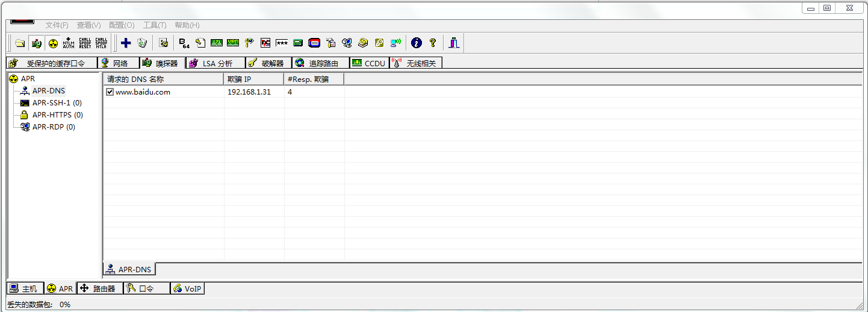Click the blue About info icon
Image resolution: width=868 pixels, height=312 pixels.
[x=417, y=43]
